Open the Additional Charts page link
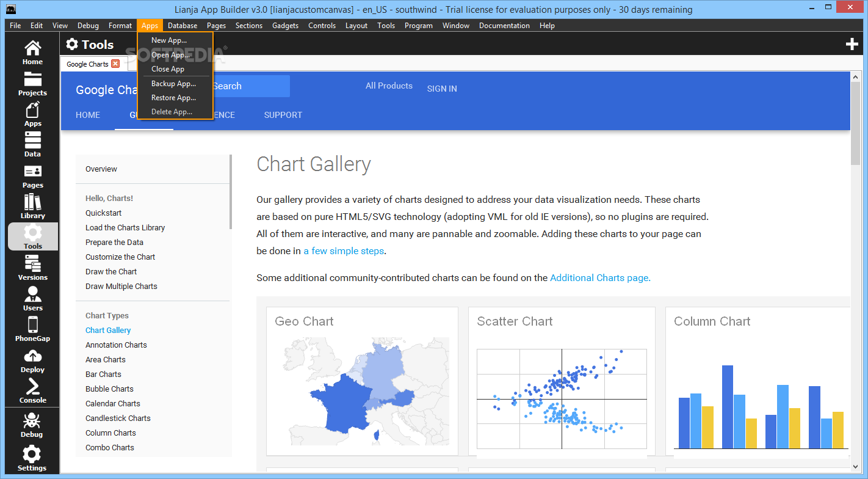868x479 pixels. [x=600, y=277]
